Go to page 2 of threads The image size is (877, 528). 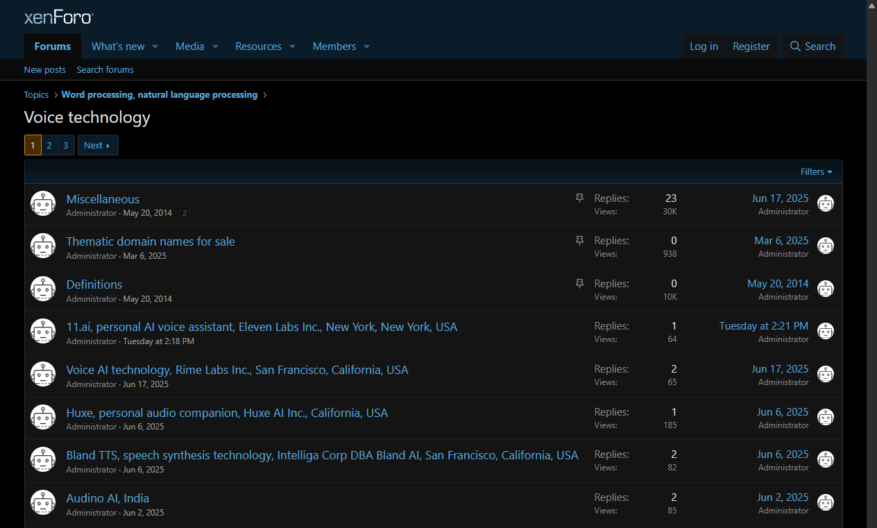(x=49, y=145)
